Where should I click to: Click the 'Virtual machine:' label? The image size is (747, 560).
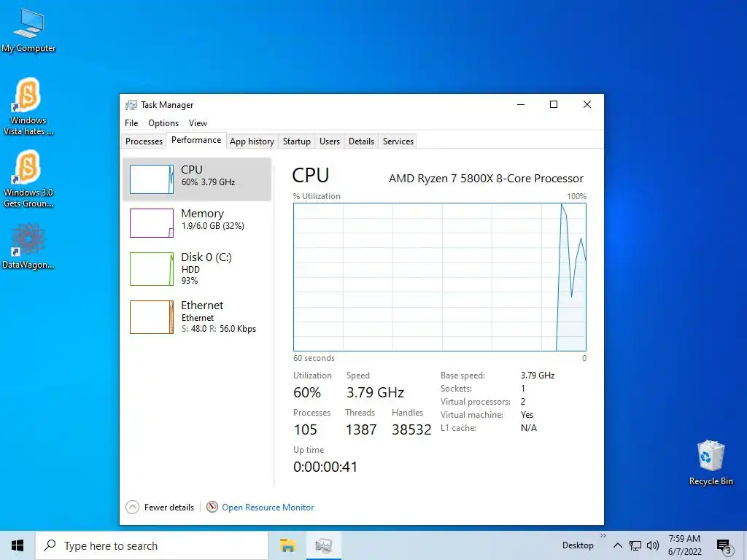472,415
